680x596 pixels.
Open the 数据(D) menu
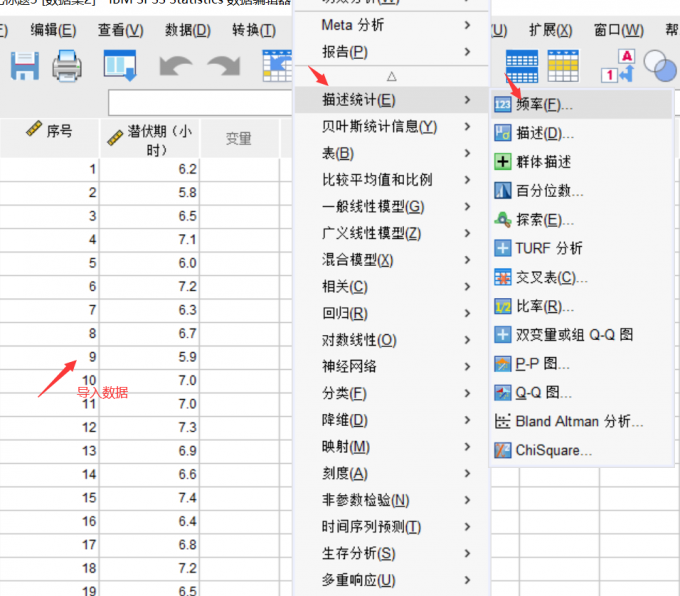click(x=187, y=30)
